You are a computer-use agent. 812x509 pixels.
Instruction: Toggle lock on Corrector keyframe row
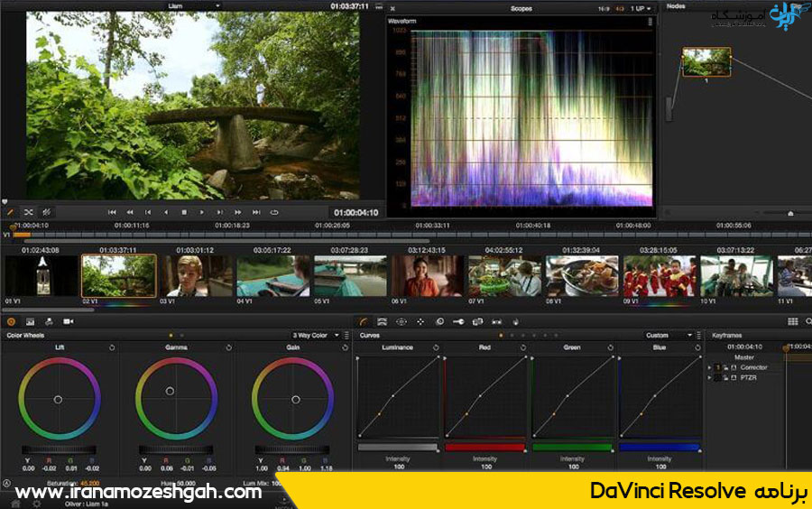[725, 367]
